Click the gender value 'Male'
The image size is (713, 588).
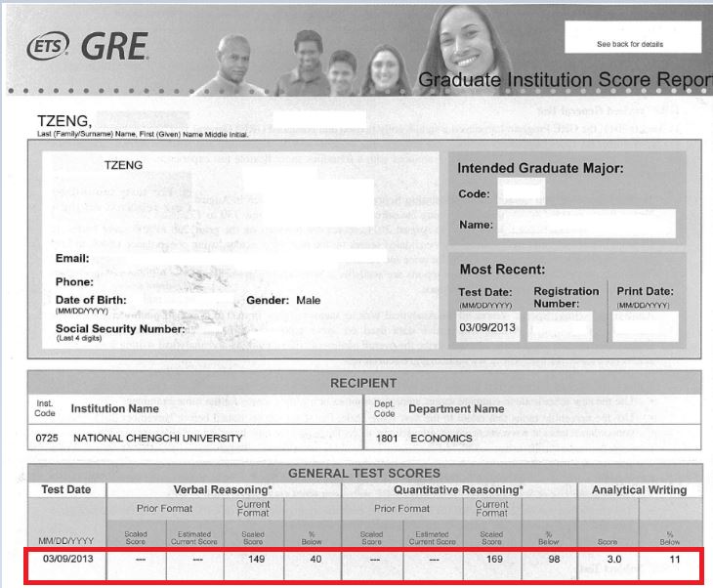pos(309,300)
